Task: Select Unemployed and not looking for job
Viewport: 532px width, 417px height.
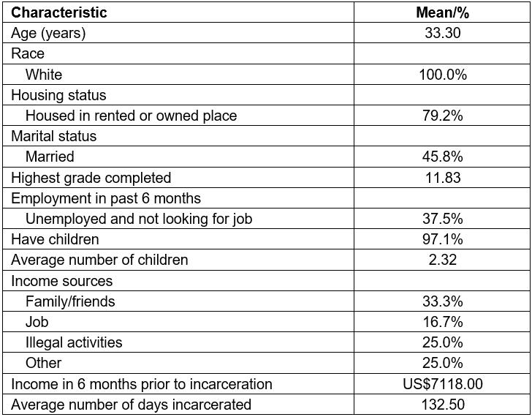Action: 139,219
